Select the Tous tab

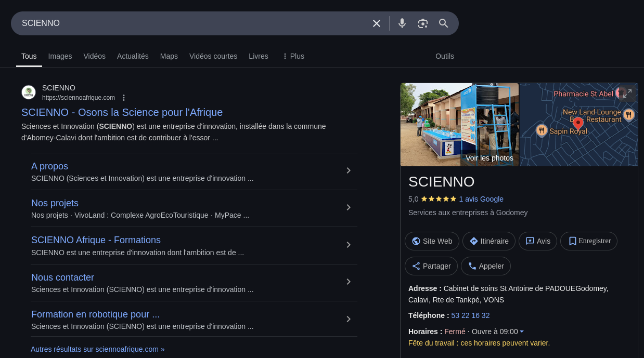(x=29, y=56)
